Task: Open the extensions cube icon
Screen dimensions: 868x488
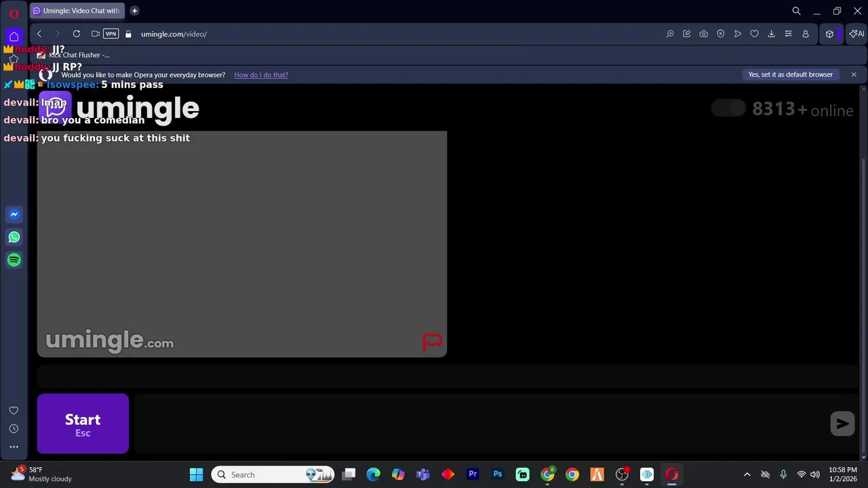Action: point(829,34)
